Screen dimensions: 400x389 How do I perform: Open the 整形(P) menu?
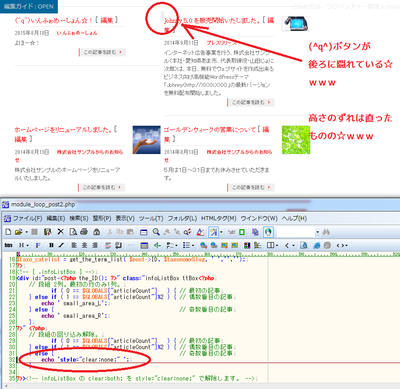(102, 219)
